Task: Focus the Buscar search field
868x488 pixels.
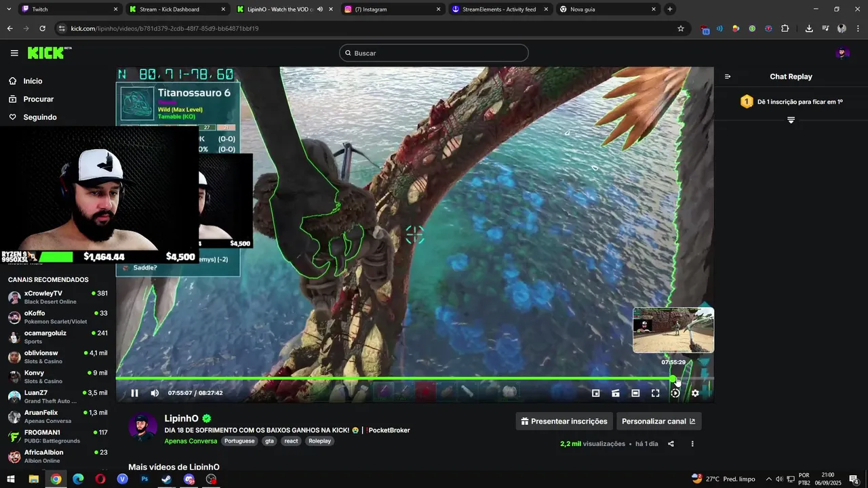Action: [x=434, y=53]
